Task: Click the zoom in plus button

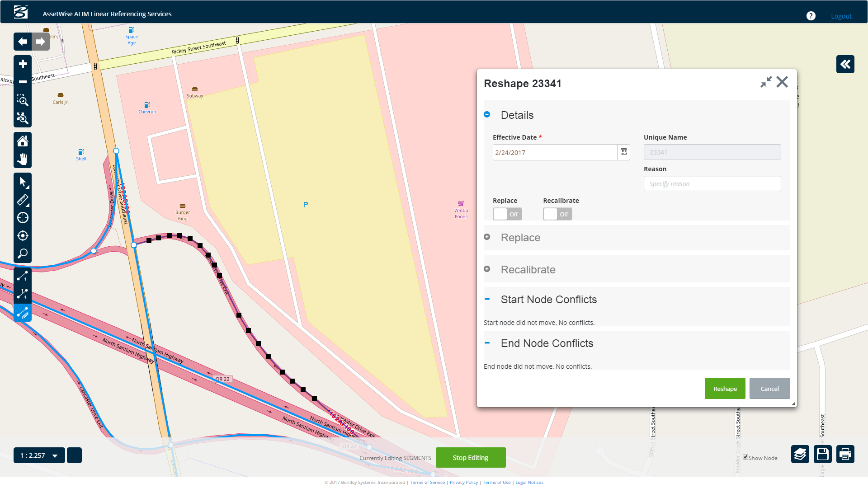Action: click(x=23, y=64)
